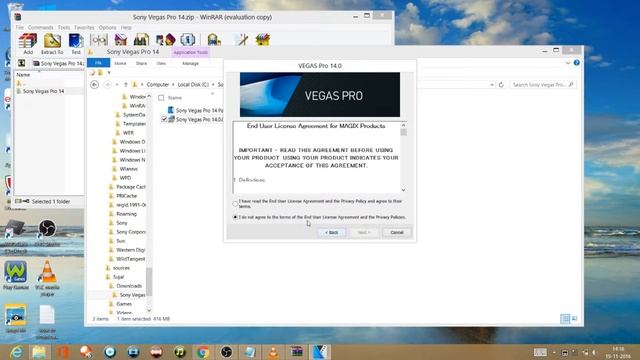640x360 pixels.
Task: Click the WinRAR Delete icon
Action: point(121,40)
